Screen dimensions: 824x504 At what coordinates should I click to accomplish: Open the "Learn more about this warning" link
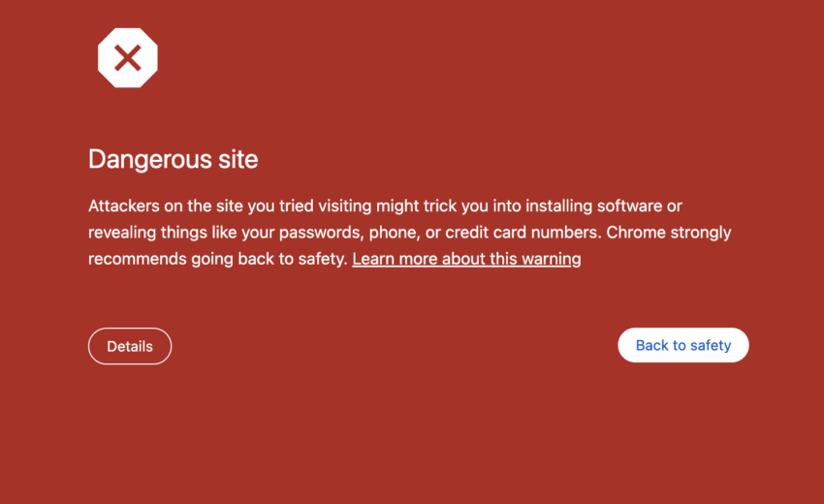pyautogui.click(x=466, y=259)
